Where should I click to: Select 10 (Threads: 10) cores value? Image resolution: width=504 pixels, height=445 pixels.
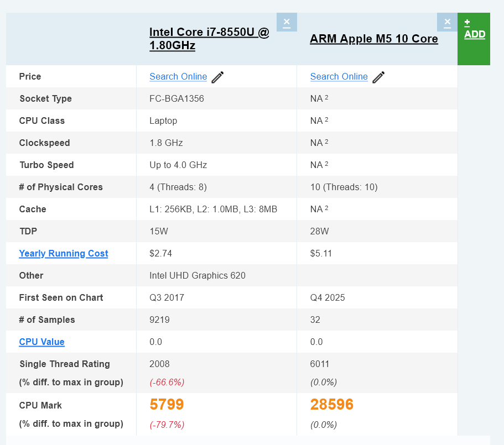pyautogui.click(x=344, y=187)
